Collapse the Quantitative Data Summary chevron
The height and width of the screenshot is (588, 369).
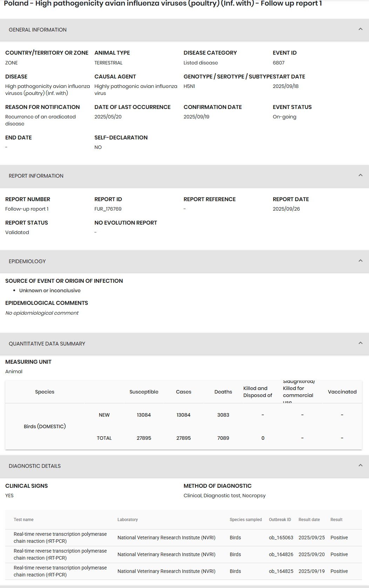coord(360,343)
